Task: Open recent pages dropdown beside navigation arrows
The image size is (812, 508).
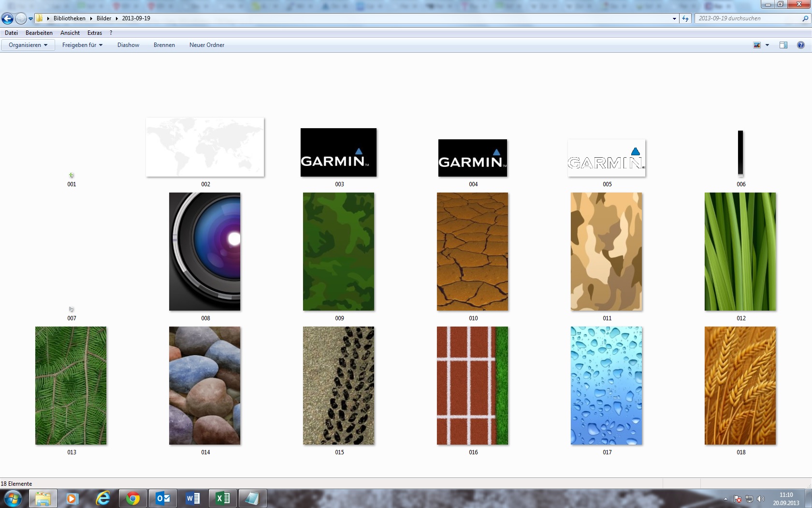Action: coord(30,19)
